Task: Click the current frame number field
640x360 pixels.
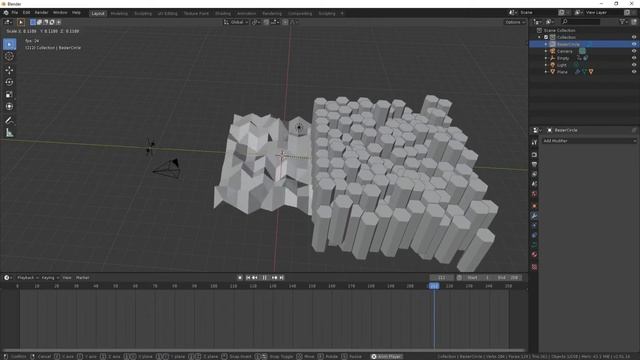Action: pos(442,278)
